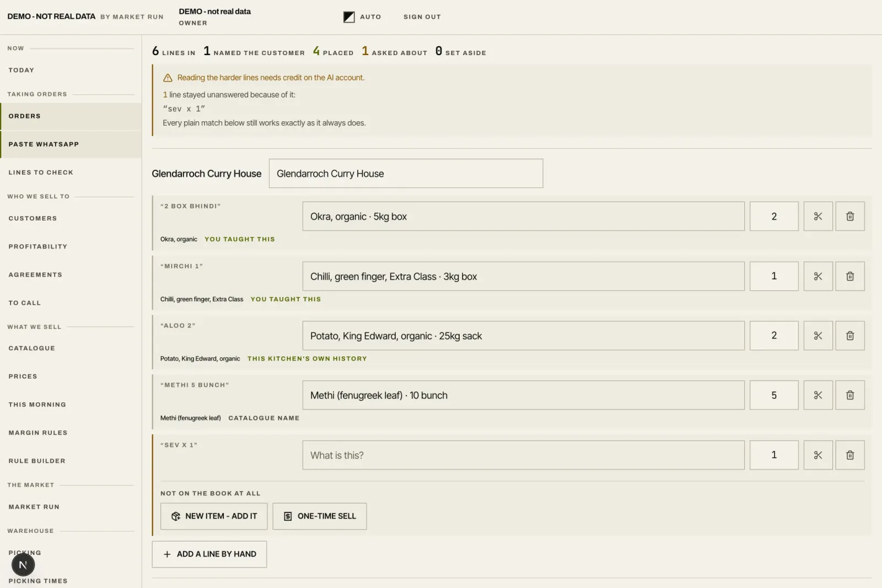The width and height of the screenshot is (882, 588).
Task: Click the warning triangle icon
Action: point(168,78)
